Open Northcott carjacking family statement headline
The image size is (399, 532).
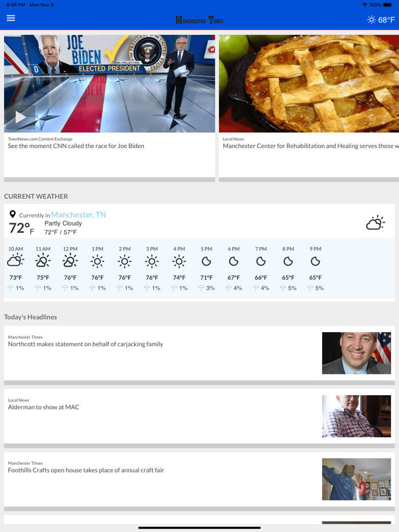click(x=85, y=344)
